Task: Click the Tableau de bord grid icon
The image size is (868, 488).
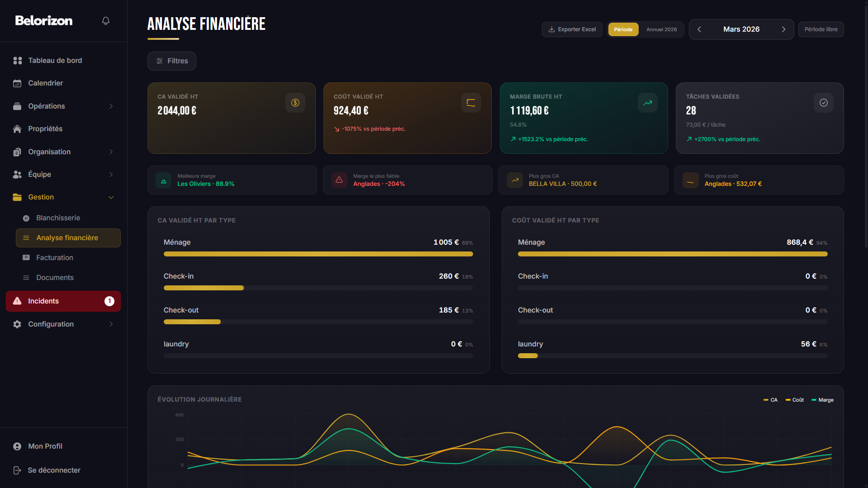Action: pos(18,61)
